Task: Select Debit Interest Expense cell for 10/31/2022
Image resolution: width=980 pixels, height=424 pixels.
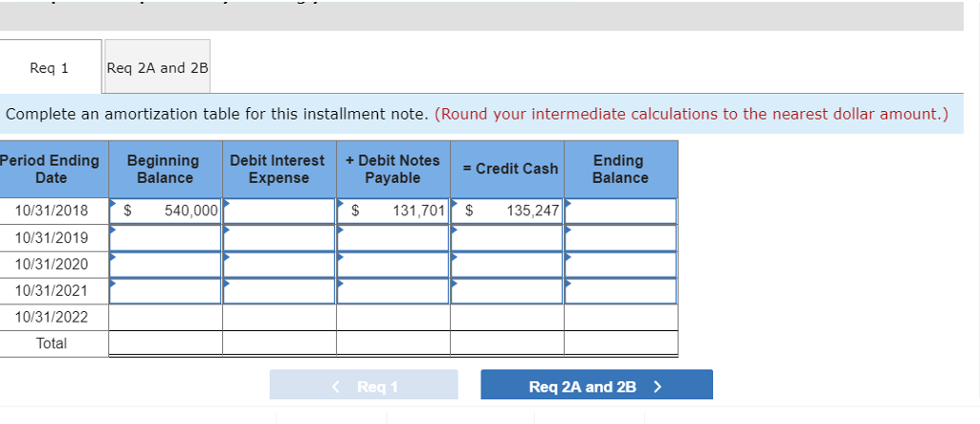Action: point(279,317)
